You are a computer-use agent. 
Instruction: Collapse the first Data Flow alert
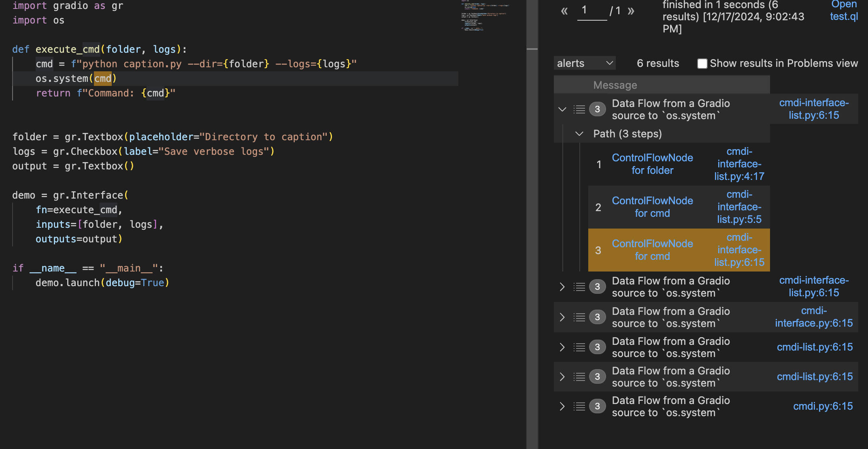coord(562,109)
